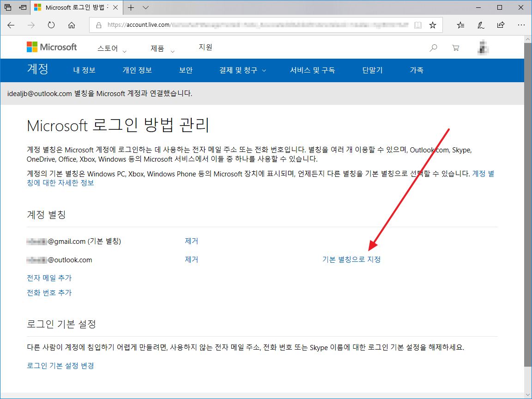Click 전자 메일 추가 link

pos(49,278)
